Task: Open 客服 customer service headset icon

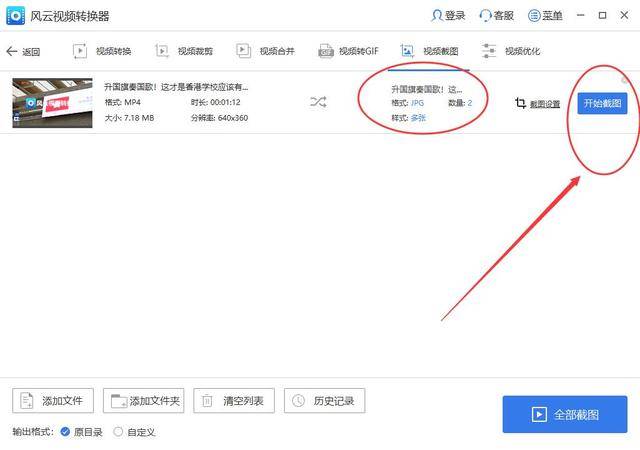Action: point(486,16)
